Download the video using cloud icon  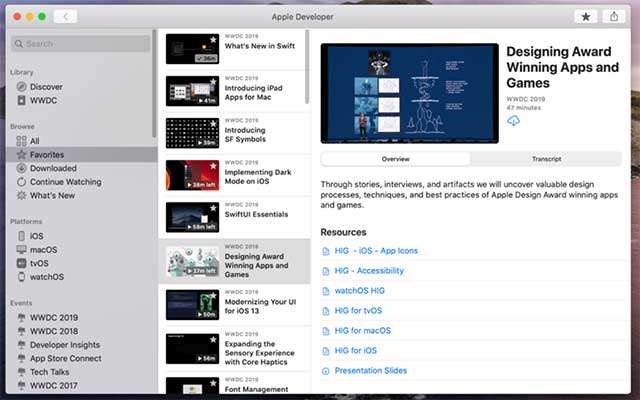coord(513,121)
